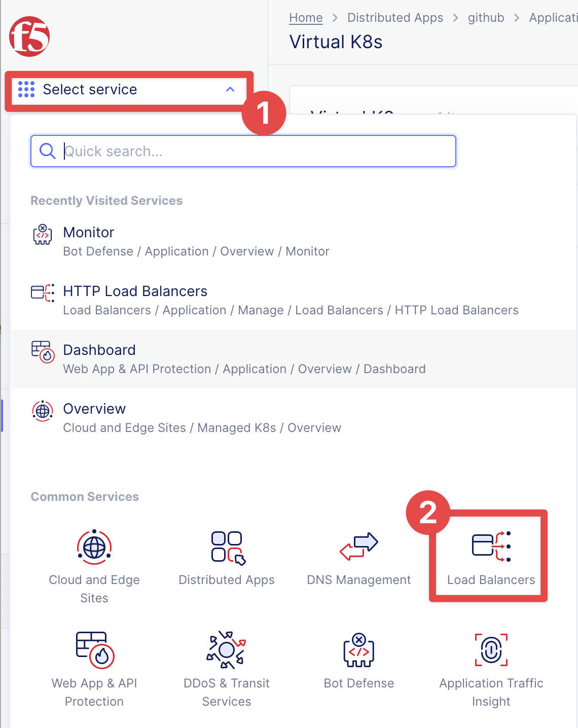
Task: Click the github breadcrumb
Action: [x=486, y=18]
